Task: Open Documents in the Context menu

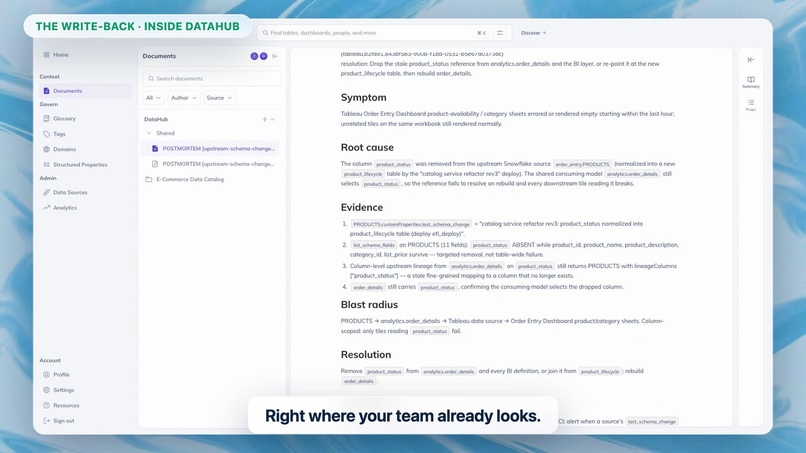Action: click(x=85, y=90)
